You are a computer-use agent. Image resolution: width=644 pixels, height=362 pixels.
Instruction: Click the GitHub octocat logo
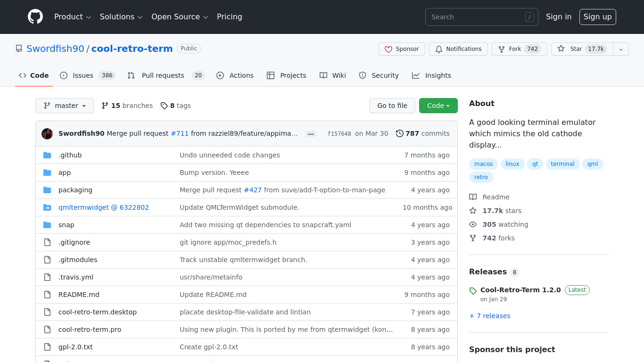pyautogui.click(x=35, y=17)
